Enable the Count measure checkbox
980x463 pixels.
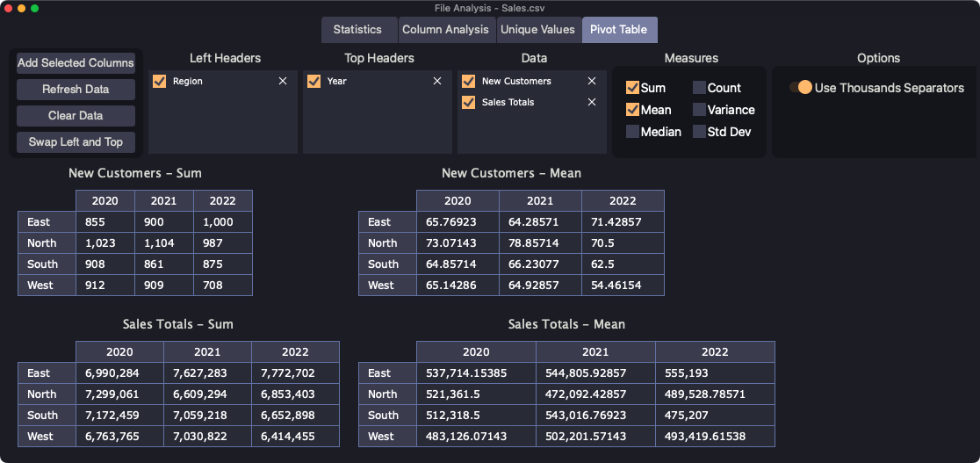click(699, 88)
